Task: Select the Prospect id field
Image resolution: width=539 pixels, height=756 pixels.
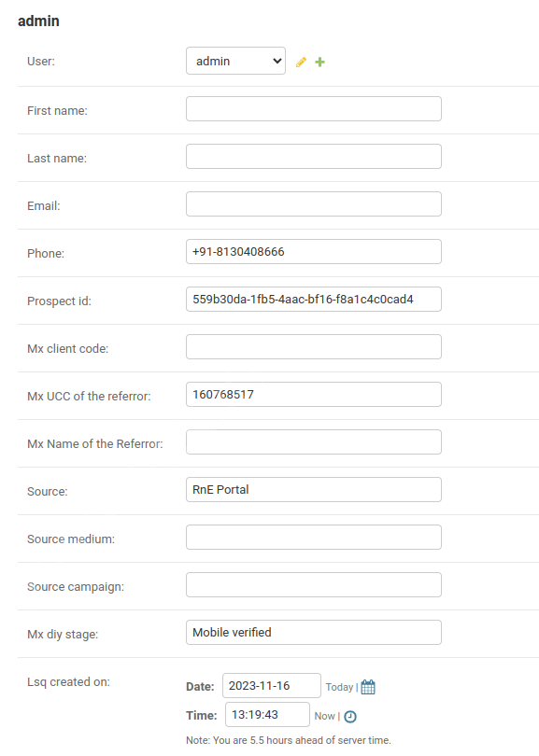Action: [x=314, y=299]
